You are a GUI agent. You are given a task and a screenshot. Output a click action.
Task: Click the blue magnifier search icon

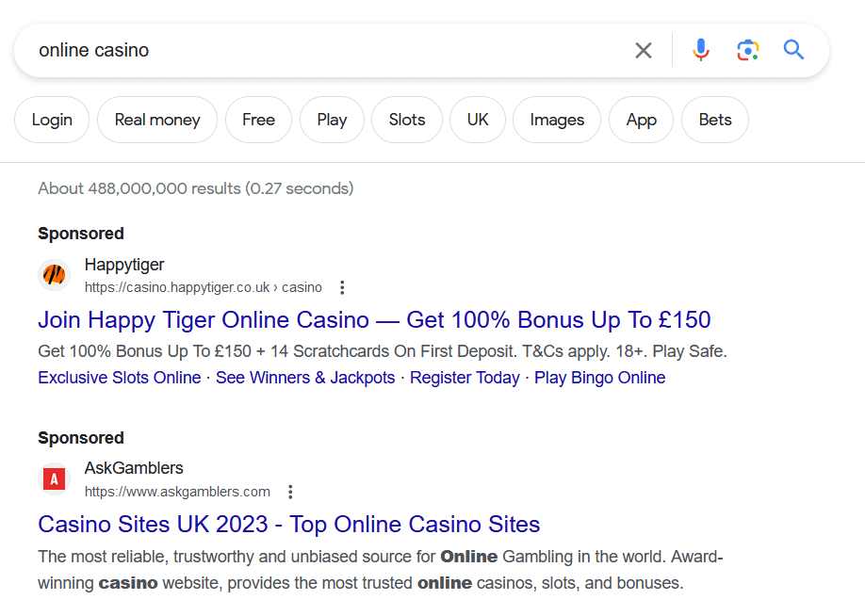(x=793, y=51)
